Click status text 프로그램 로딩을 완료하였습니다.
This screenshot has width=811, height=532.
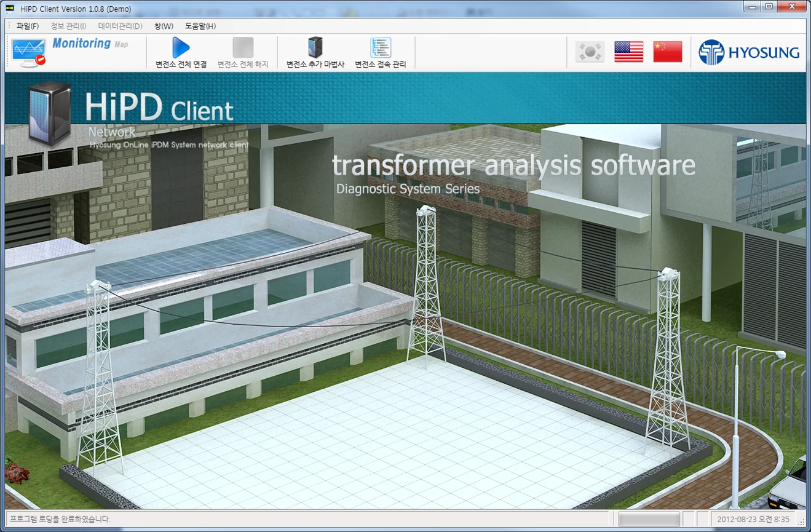point(60,519)
